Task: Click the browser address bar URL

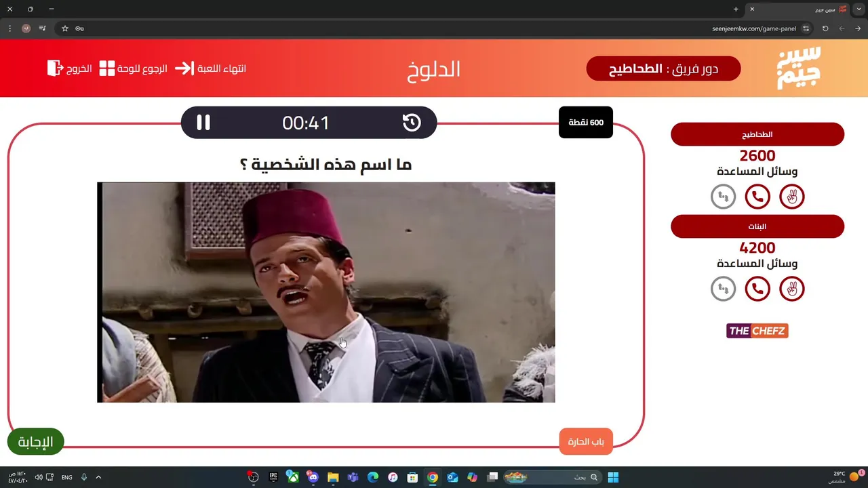Action: point(754,28)
